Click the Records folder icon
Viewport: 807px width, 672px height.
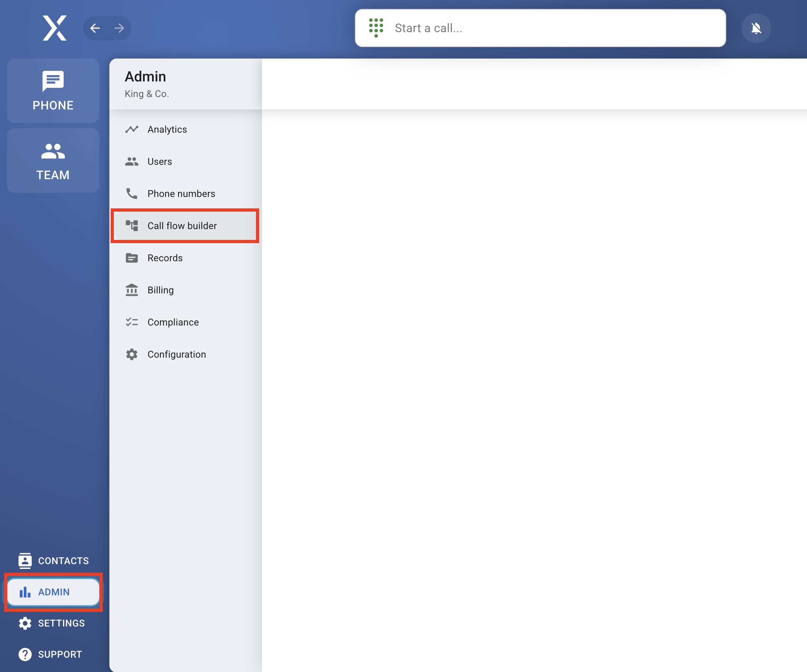point(132,258)
